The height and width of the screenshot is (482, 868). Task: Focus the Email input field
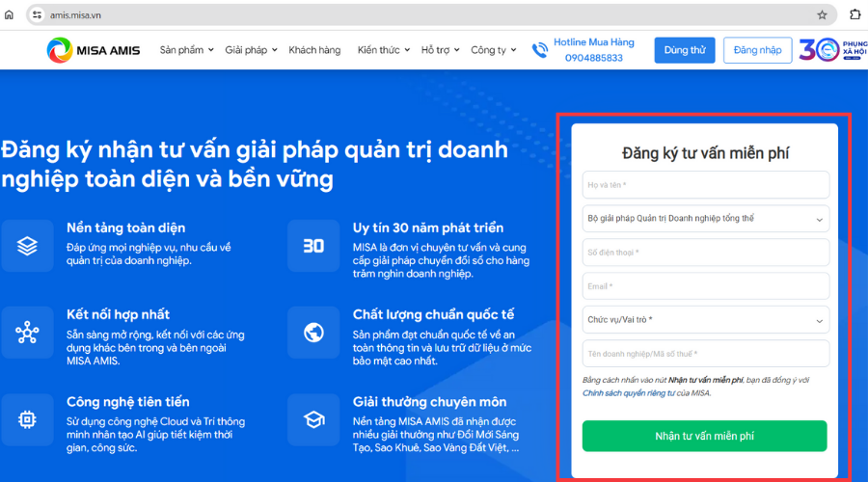[706, 286]
